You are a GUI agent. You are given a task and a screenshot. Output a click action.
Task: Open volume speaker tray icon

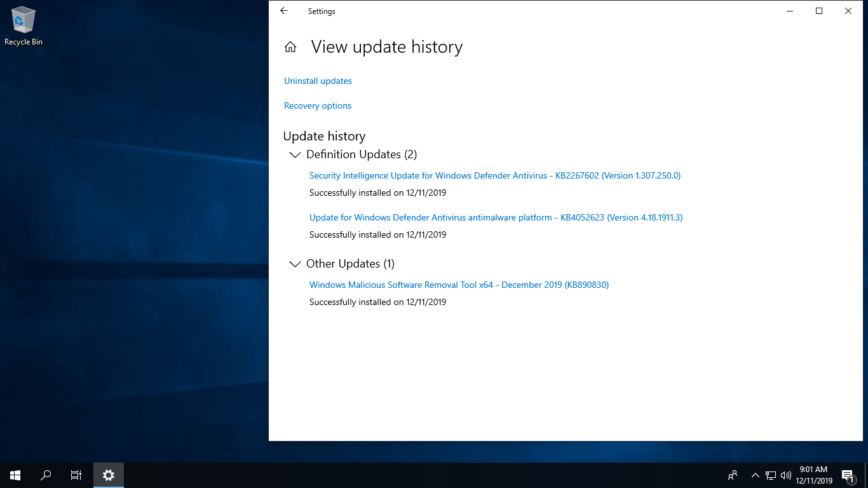[786, 475]
